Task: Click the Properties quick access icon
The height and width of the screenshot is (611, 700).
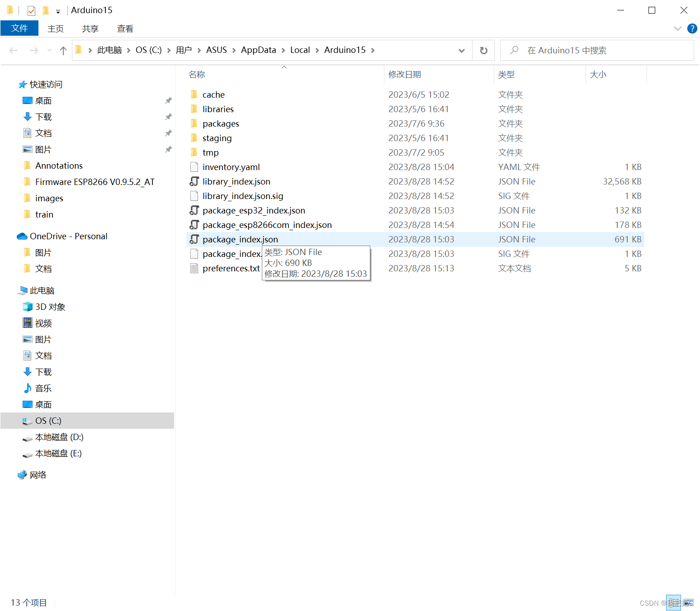Action: coord(31,10)
